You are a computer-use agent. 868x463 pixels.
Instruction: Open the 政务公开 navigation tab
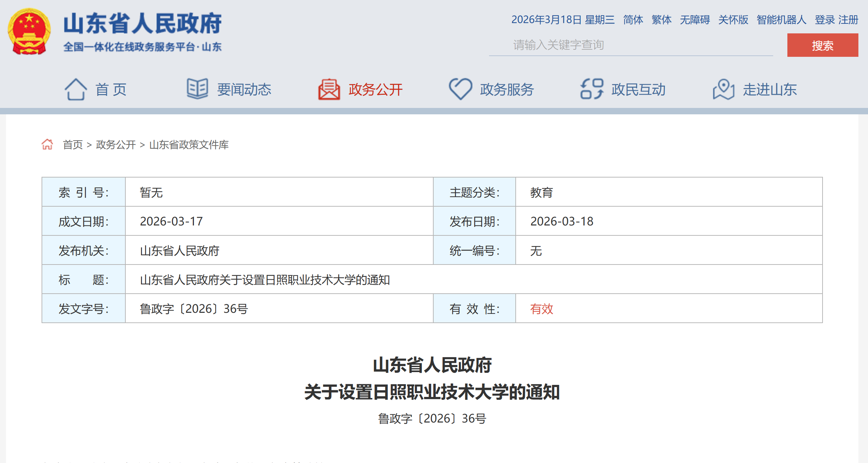pyautogui.click(x=375, y=89)
